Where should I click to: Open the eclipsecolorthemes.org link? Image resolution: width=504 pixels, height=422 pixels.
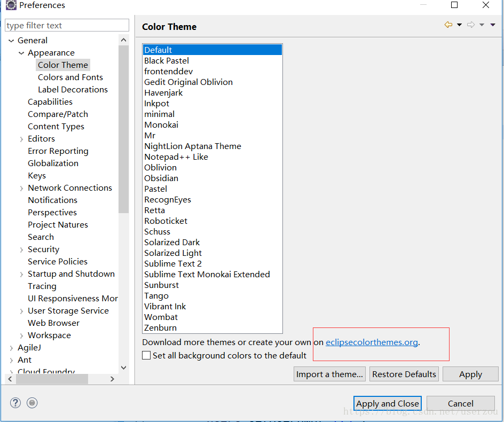coord(372,342)
